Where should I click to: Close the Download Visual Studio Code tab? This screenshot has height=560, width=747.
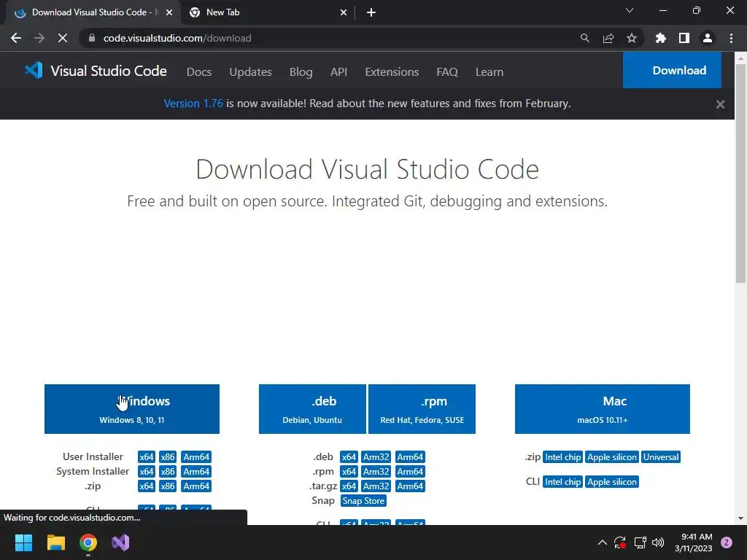(x=169, y=12)
